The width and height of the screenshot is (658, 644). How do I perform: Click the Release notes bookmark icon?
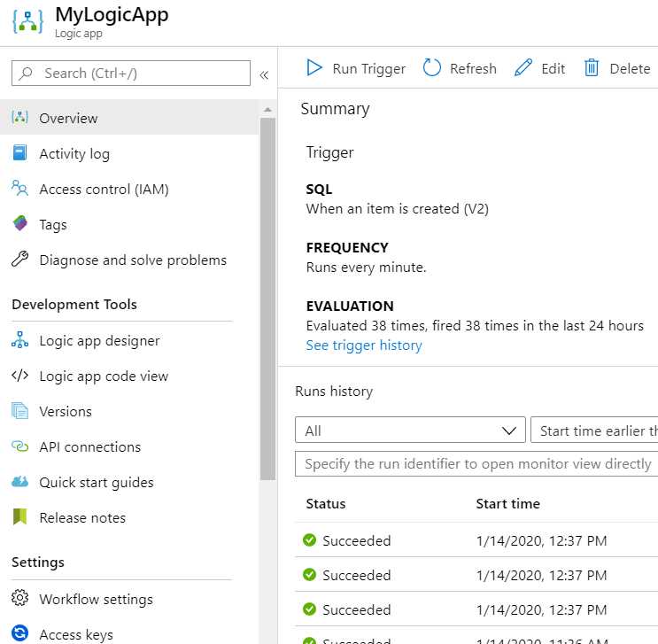(x=19, y=516)
